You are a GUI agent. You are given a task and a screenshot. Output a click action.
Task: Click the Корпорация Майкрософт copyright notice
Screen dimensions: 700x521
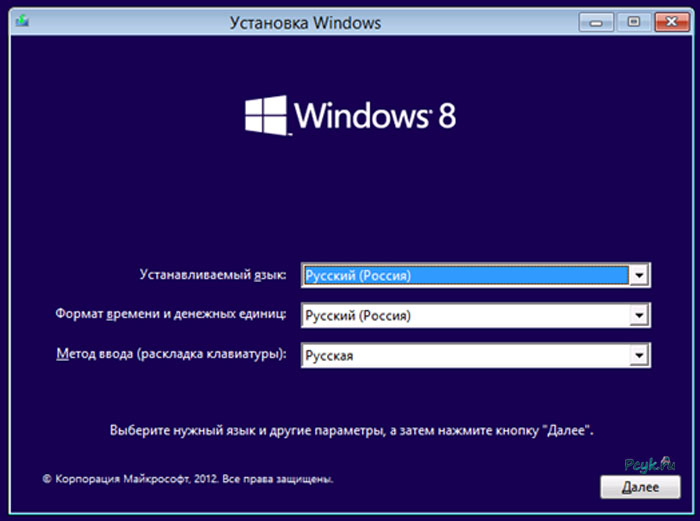tap(188, 479)
